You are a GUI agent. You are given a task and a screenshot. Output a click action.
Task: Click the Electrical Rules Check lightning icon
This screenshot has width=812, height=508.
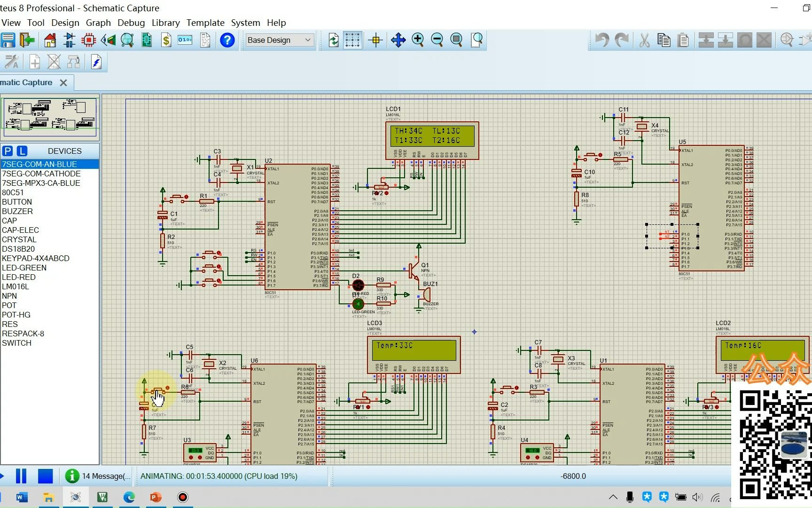[96, 62]
